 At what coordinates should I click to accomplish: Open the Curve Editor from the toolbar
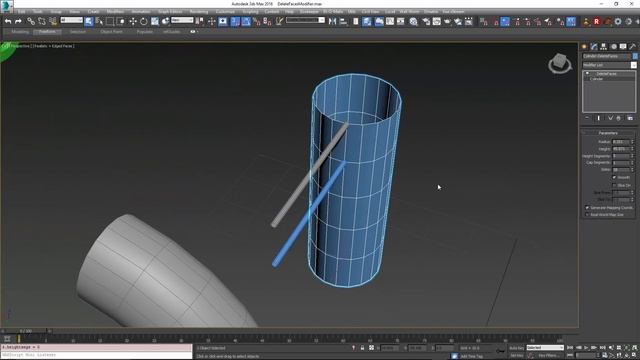pos(390,21)
